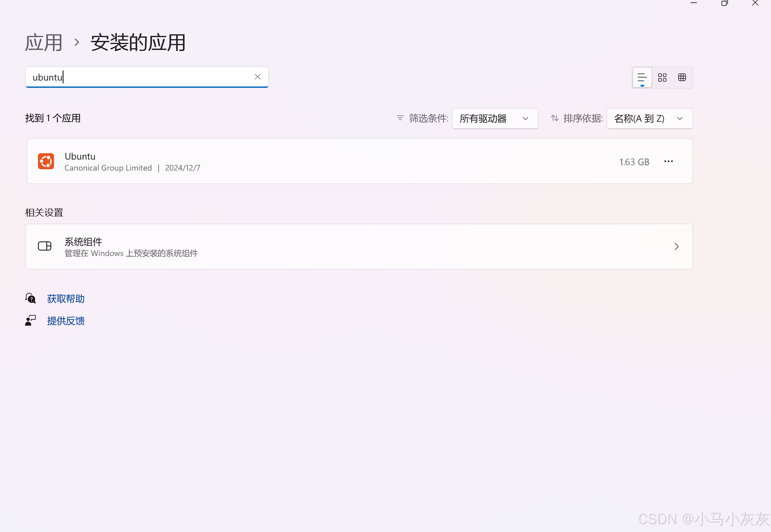Open the 获取帮助 link
The height and width of the screenshot is (532, 771).
[66, 299]
